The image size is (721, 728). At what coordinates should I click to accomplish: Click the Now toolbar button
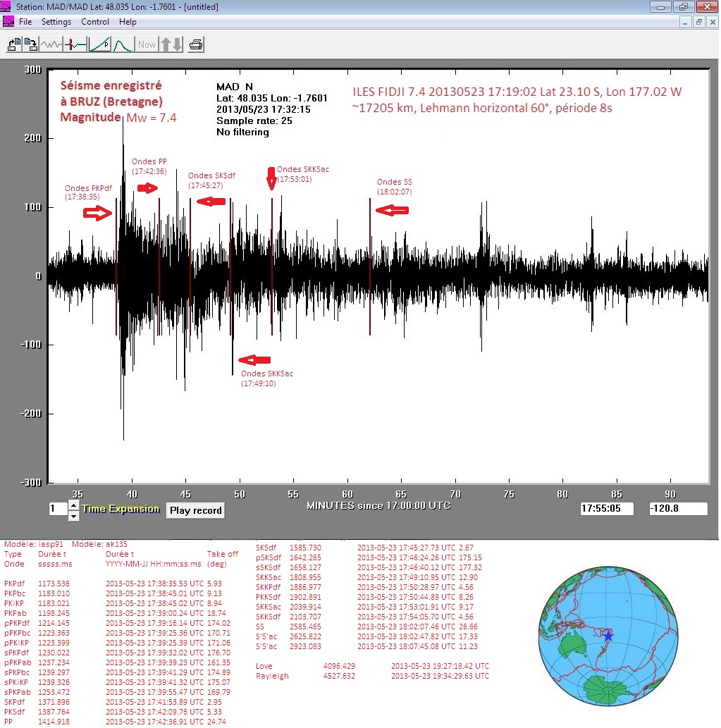(x=147, y=44)
